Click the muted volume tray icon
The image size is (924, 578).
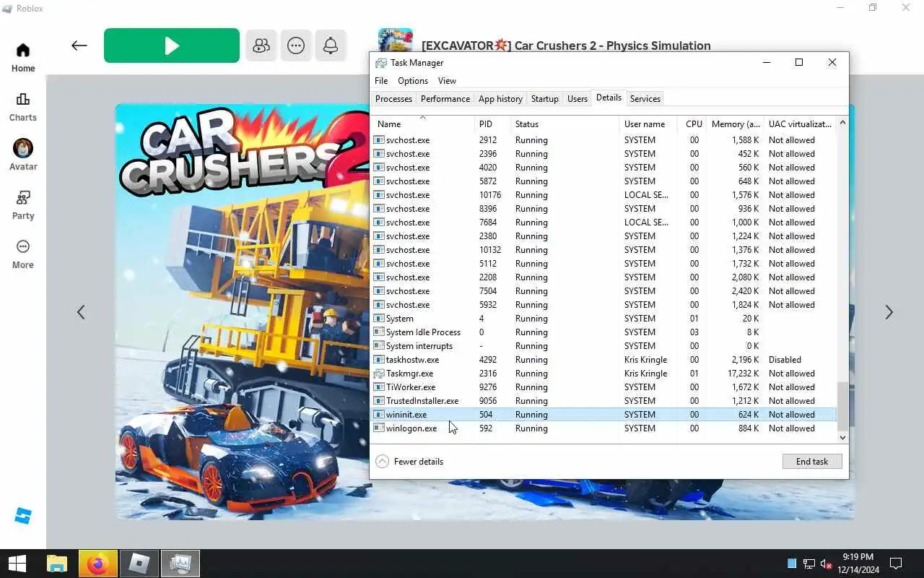point(827,564)
